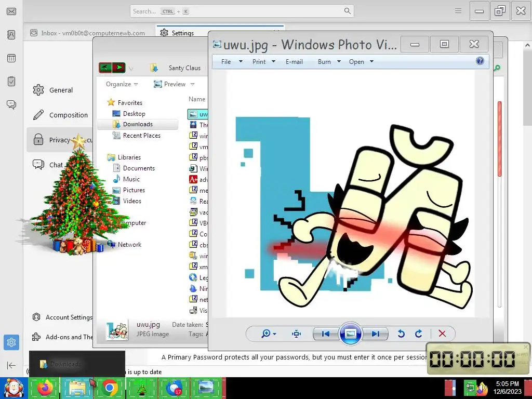Screen dimensions: 532x399
Task: Select Libraries in Explorer navigation pane
Action: tap(124, 157)
